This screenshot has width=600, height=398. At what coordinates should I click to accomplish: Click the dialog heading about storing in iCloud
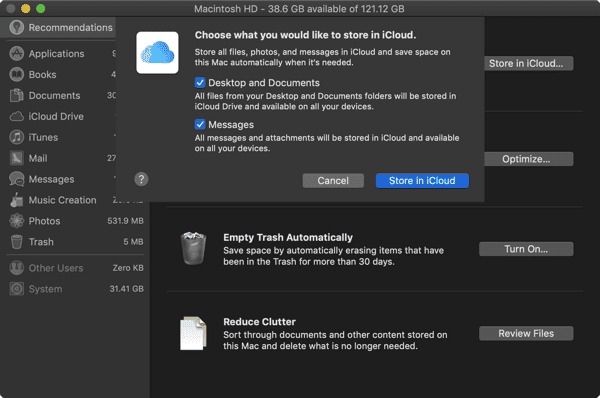305,35
